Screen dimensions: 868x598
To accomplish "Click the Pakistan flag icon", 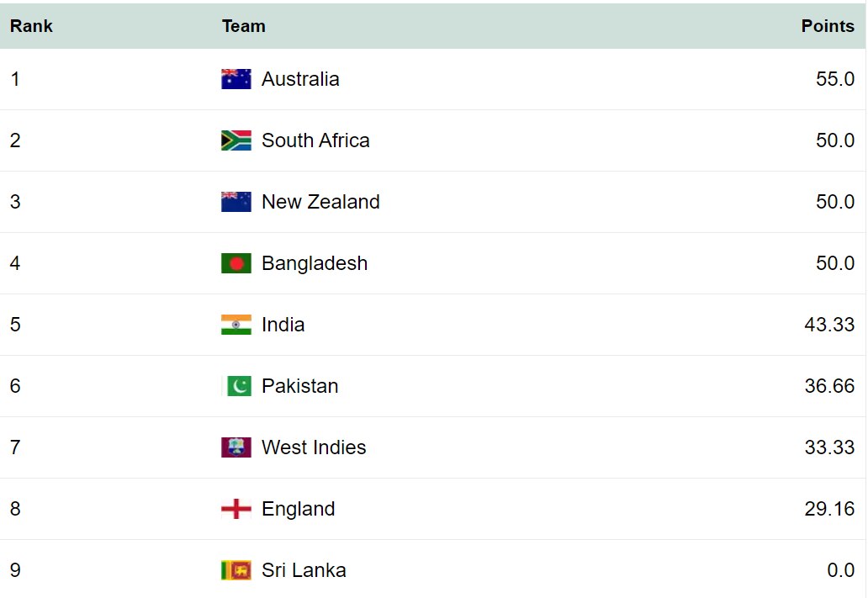I will pyautogui.click(x=236, y=386).
